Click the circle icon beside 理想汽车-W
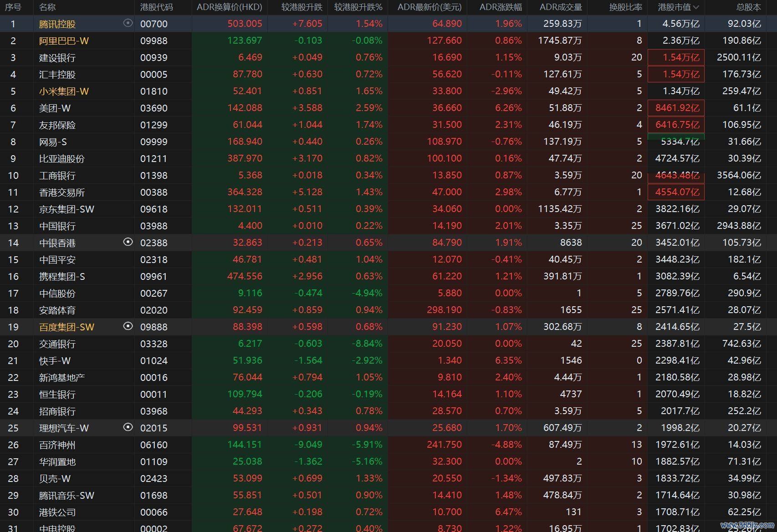The width and height of the screenshot is (777, 532). pos(128,427)
